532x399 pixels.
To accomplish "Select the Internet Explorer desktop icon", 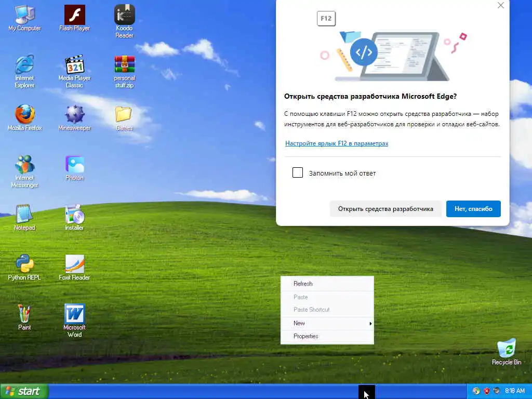I will pyautogui.click(x=24, y=71).
